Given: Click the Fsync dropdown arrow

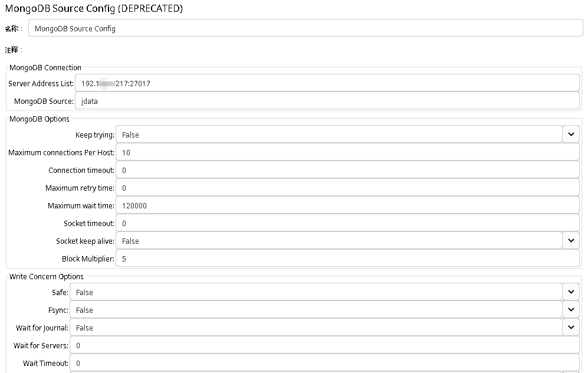Looking at the screenshot, I should click(570, 309).
